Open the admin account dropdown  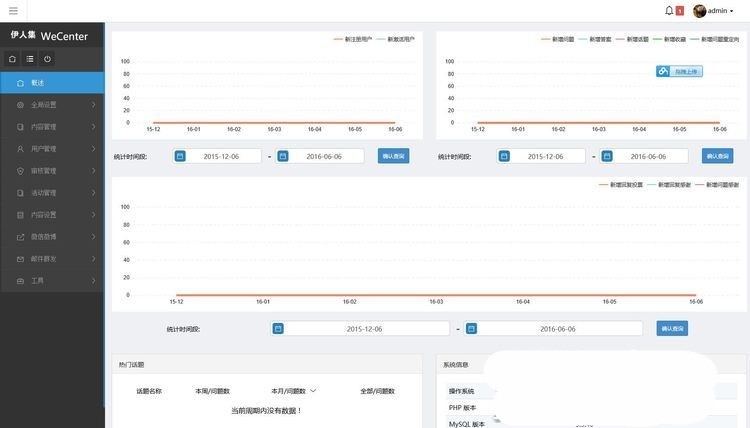720,11
